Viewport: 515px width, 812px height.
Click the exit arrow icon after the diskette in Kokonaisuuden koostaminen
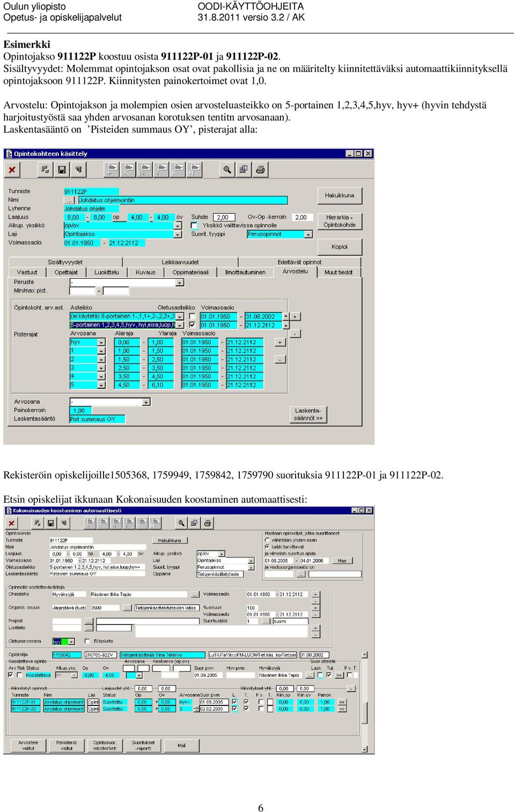coord(63,523)
